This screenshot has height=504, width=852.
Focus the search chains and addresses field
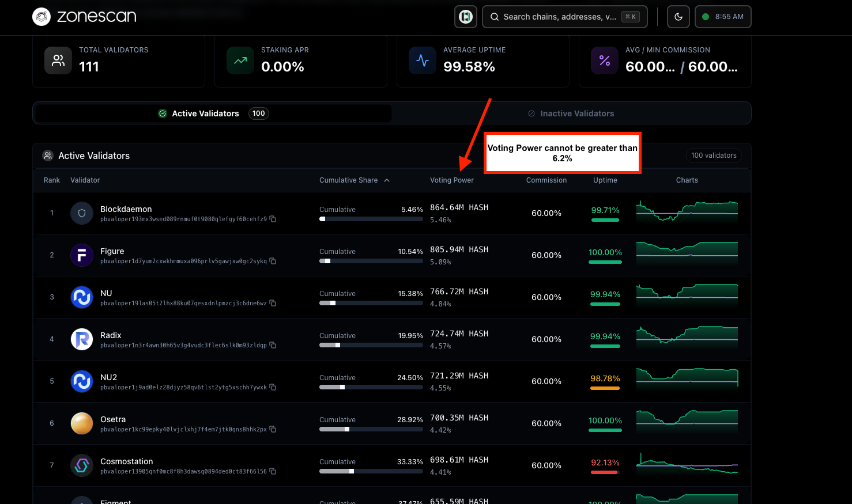click(x=565, y=17)
